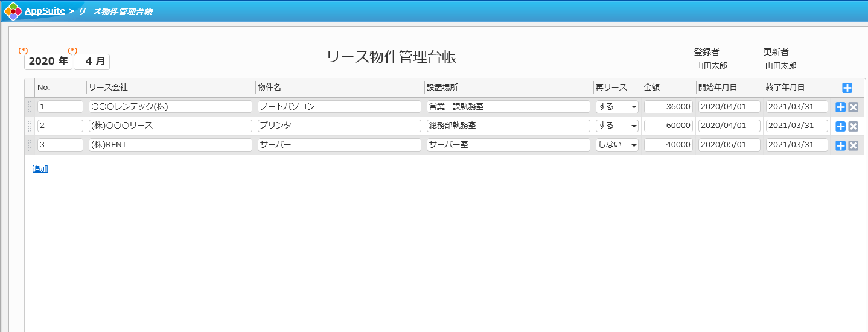Click the 追加 link below table
Screen dimensions: 868x332
pyautogui.click(x=40, y=169)
